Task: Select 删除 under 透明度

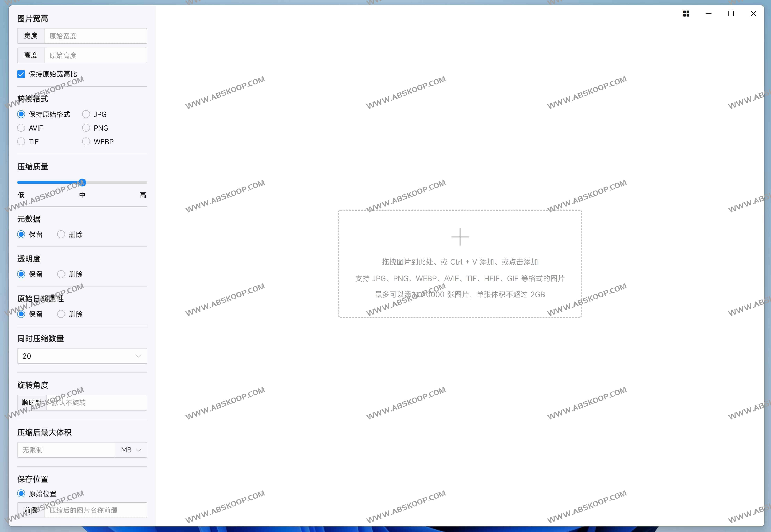Action: tap(61, 274)
